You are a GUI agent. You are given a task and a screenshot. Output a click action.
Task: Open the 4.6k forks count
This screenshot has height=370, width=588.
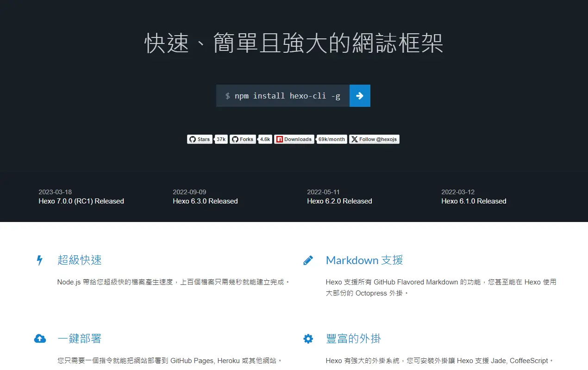pyautogui.click(x=265, y=139)
